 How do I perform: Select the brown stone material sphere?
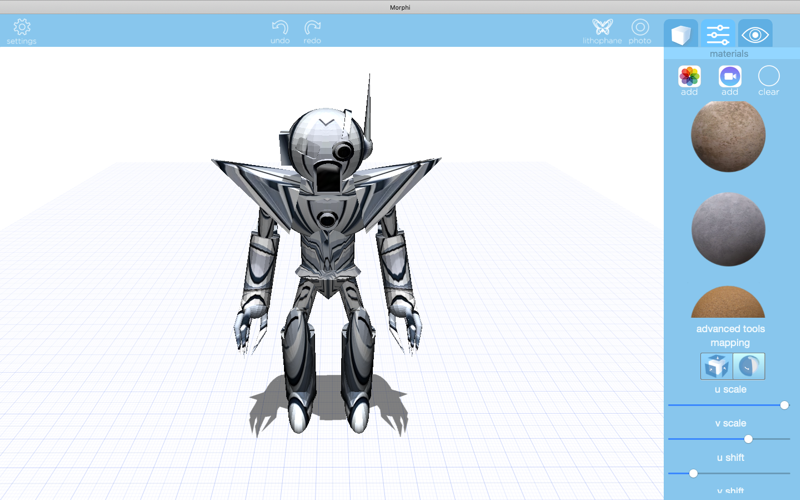[728, 136]
